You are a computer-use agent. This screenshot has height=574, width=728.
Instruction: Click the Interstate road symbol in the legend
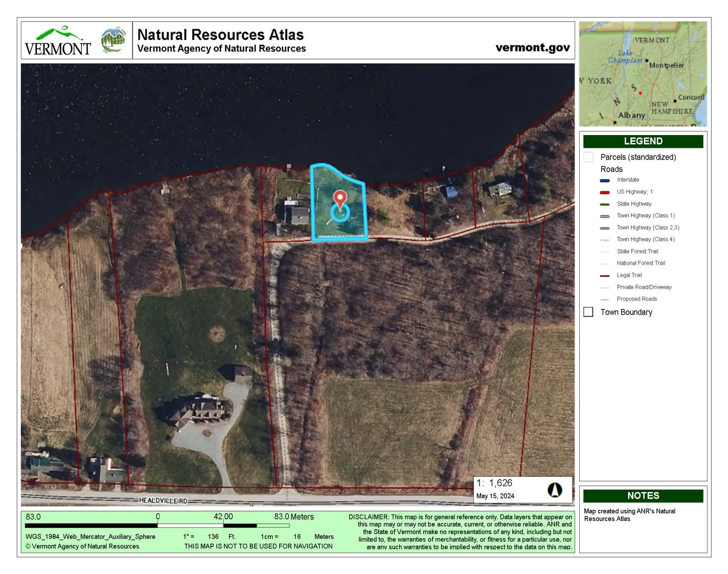(x=605, y=180)
